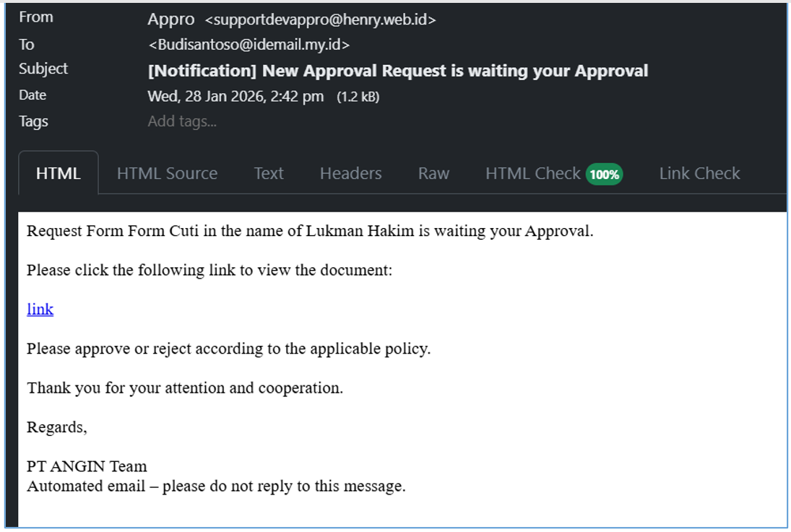Open the HTML Check tab
Screen dimensions: 791x532
(532, 174)
